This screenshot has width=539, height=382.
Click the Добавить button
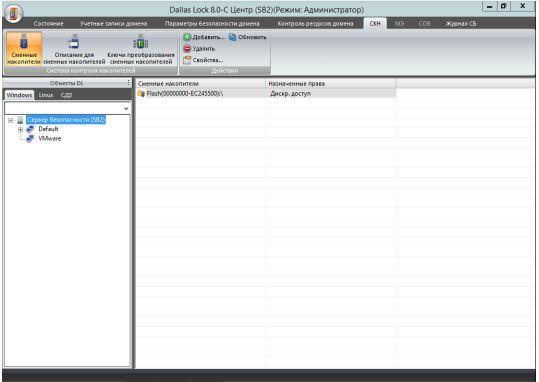tap(204, 37)
